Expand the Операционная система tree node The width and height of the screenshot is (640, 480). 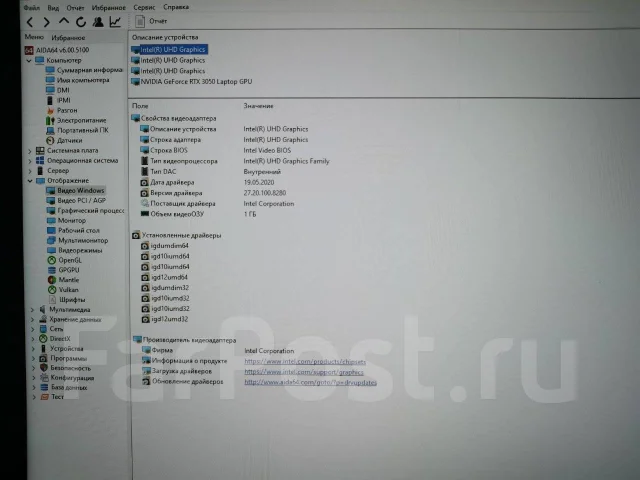29,161
